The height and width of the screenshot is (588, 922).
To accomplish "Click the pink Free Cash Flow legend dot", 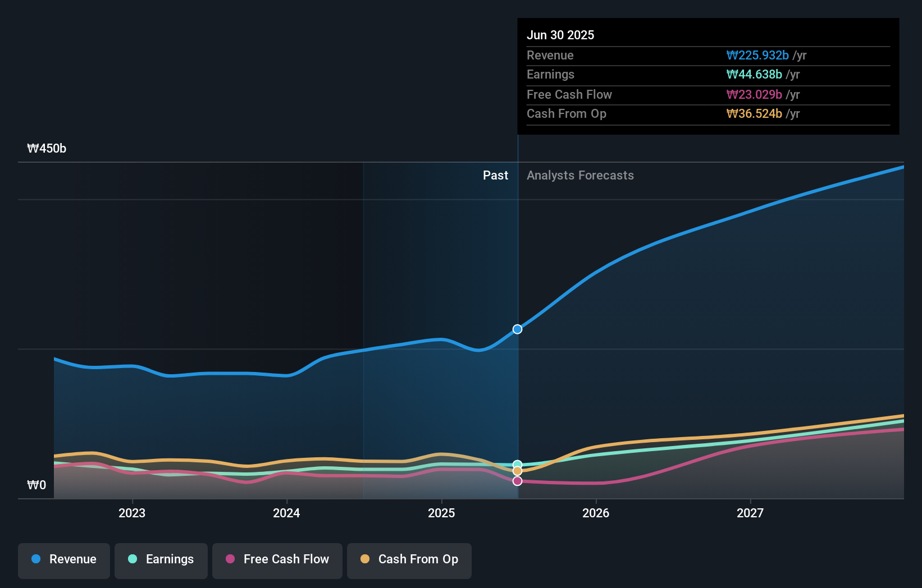I will tap(230, 559).
